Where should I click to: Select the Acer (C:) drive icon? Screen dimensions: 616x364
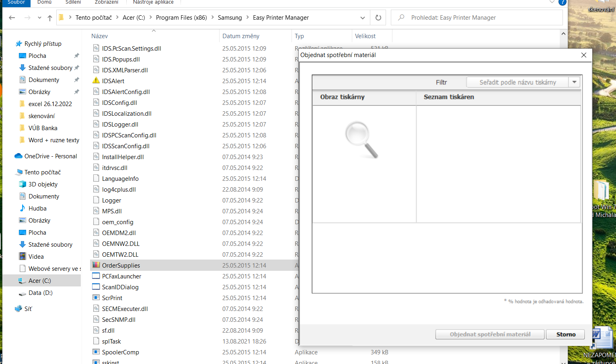[23, 280]
